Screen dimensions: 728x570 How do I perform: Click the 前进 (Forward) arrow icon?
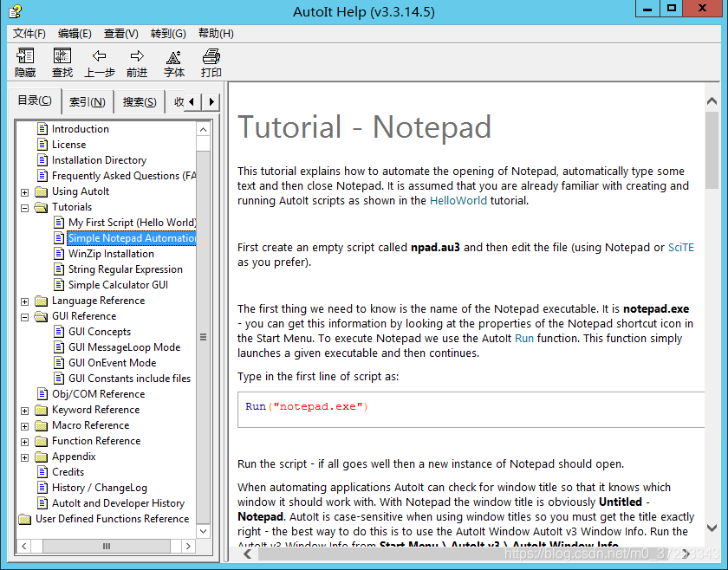tap(135, 62)
